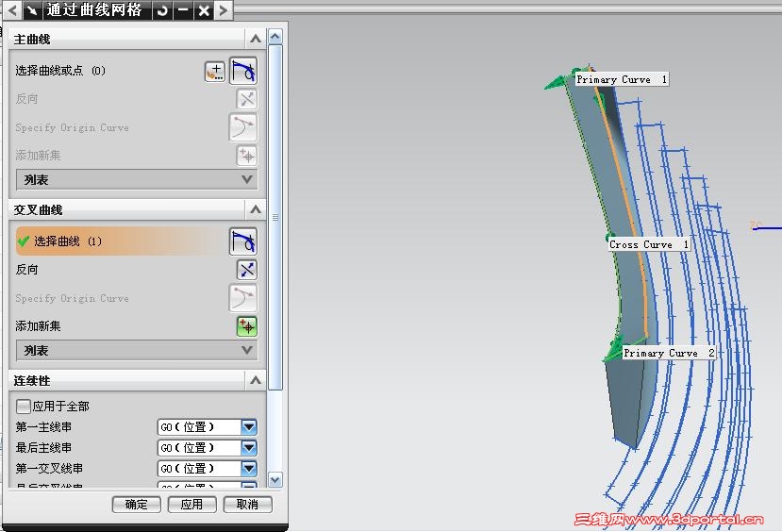This screenshot has height=532, width=782.
Task: Click 选择曲线或点 (0) row
Action: 60,71
